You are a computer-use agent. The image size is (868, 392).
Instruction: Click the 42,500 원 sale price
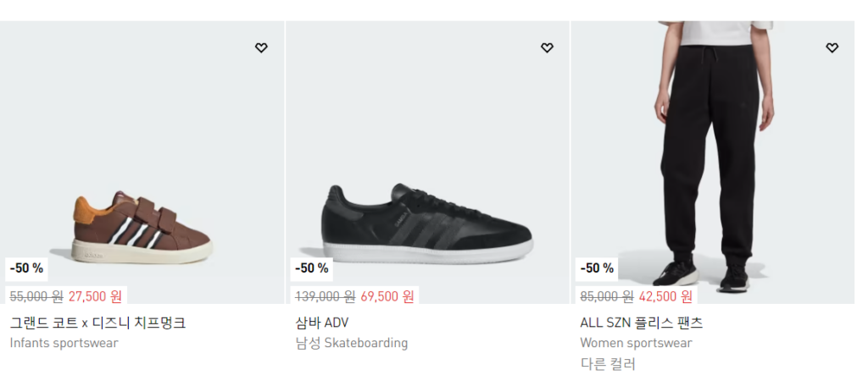(x=665, y=296)
